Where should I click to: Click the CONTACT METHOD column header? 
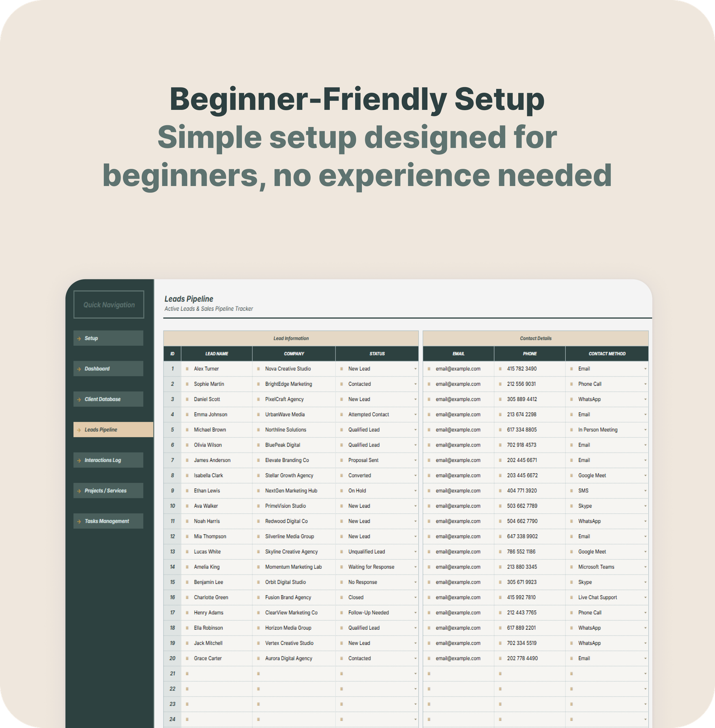click(607, 353)
